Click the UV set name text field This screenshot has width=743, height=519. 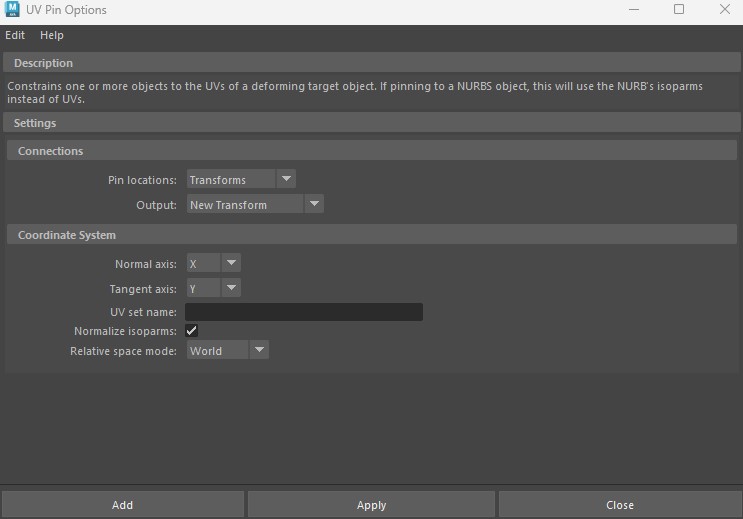304,313
